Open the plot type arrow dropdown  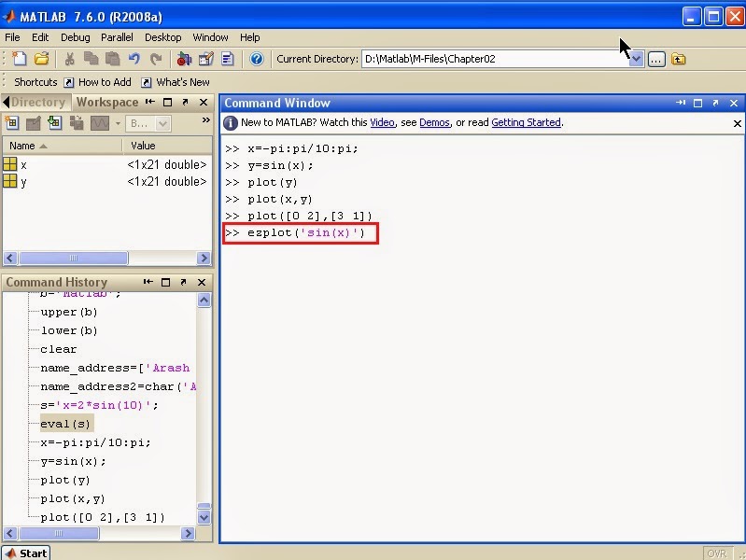click(x=118, y=124)
